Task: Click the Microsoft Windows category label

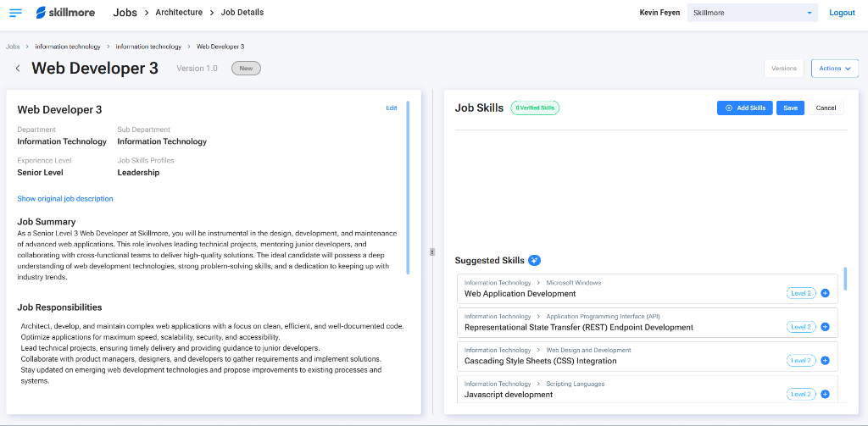Action: click(x=574, y=283)
